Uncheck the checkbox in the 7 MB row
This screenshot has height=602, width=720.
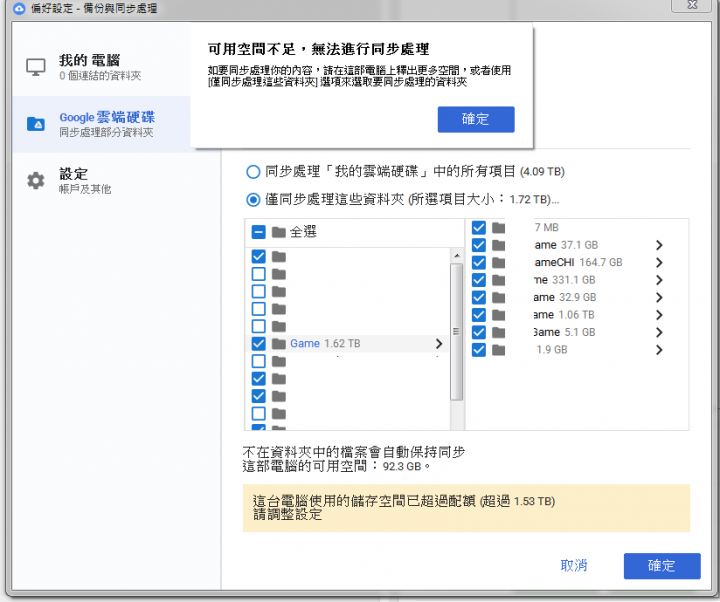tap(478, 228)
